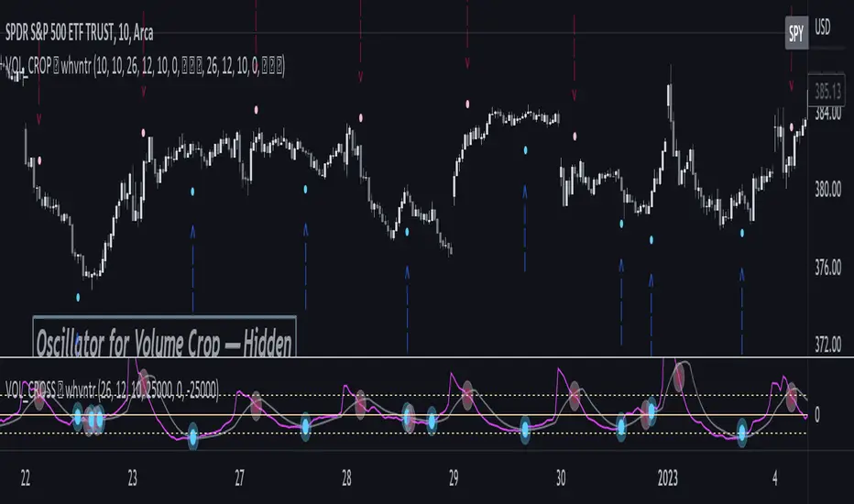
Task: Click the USD currency label
Action: (x=823, y=27)
